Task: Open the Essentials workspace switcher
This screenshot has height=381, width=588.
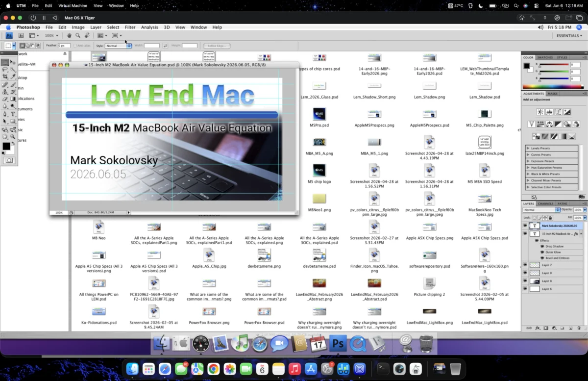Action: (569, 35)
